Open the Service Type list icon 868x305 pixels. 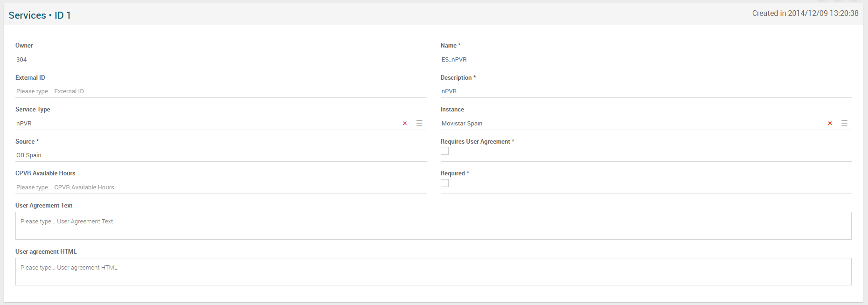[419, 124]
